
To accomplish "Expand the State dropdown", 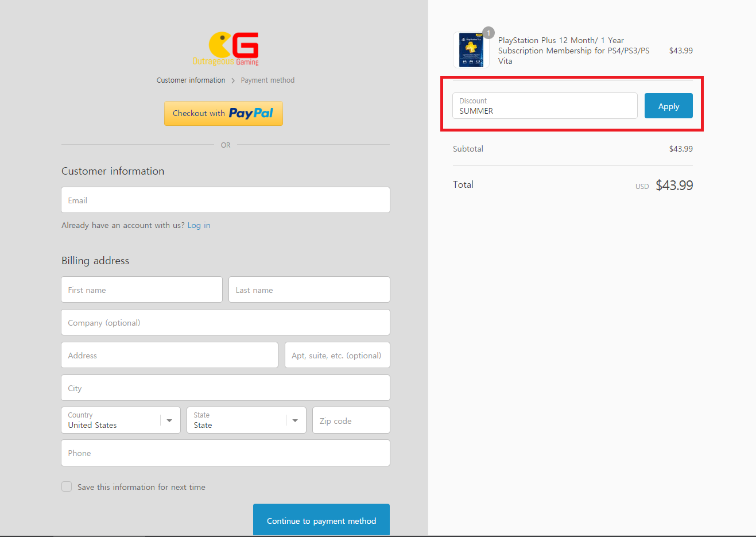I will tap(246, 420).
